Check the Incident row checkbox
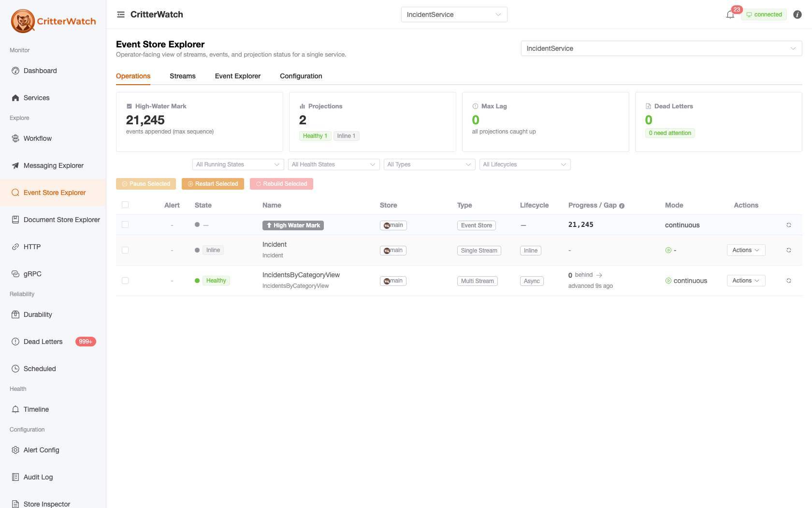Screen dimensions: 812x508 point(125,250)
